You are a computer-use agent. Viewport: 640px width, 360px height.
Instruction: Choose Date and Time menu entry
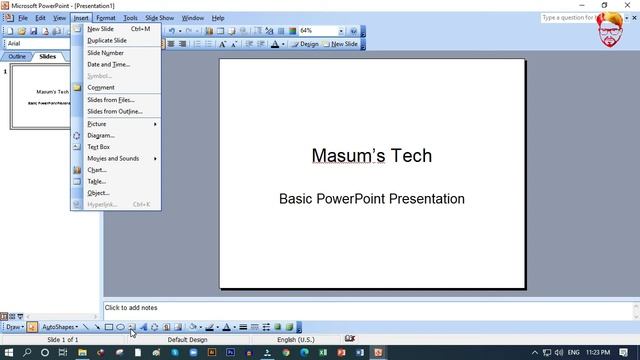116,64
